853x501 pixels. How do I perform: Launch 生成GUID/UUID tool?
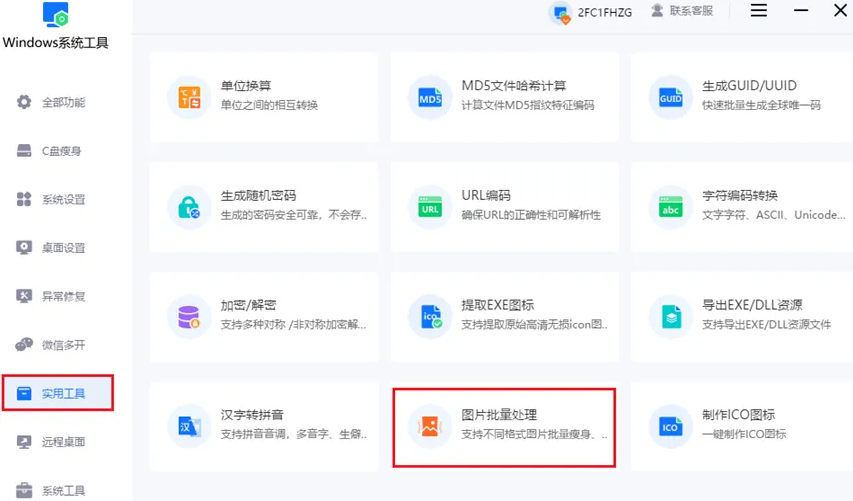(x=742, y=97)
